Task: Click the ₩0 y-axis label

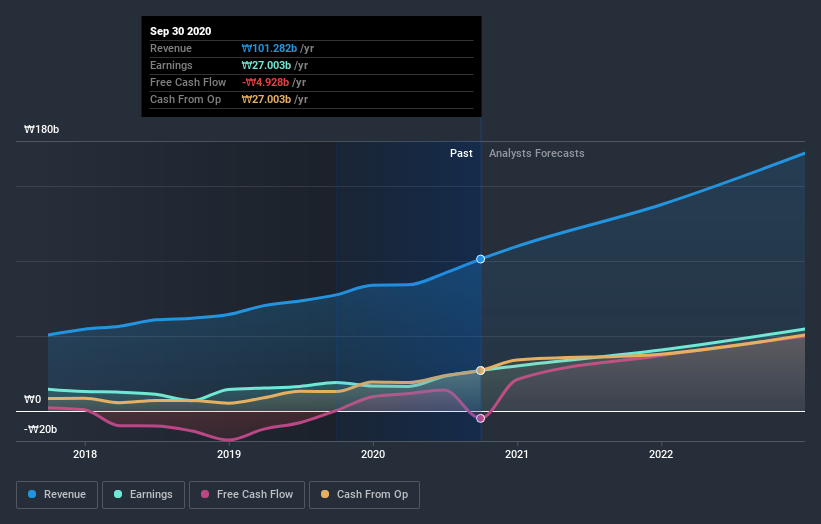Action: click(32, 399)
